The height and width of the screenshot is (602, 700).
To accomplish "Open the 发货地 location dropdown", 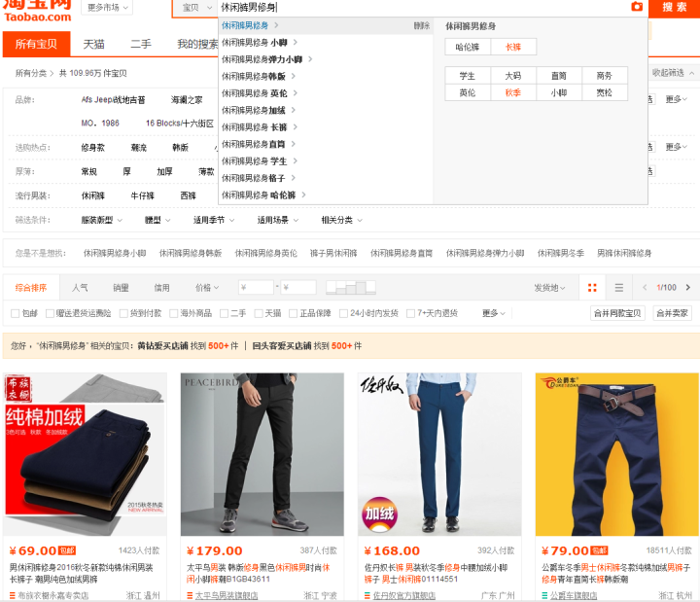I will tap(549, 288).
